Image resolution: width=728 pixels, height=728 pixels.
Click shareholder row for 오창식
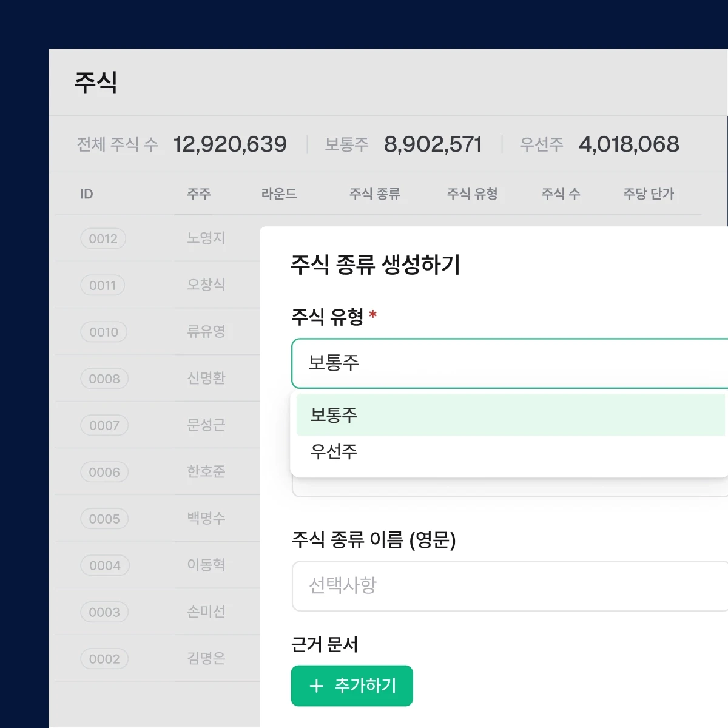205,284
